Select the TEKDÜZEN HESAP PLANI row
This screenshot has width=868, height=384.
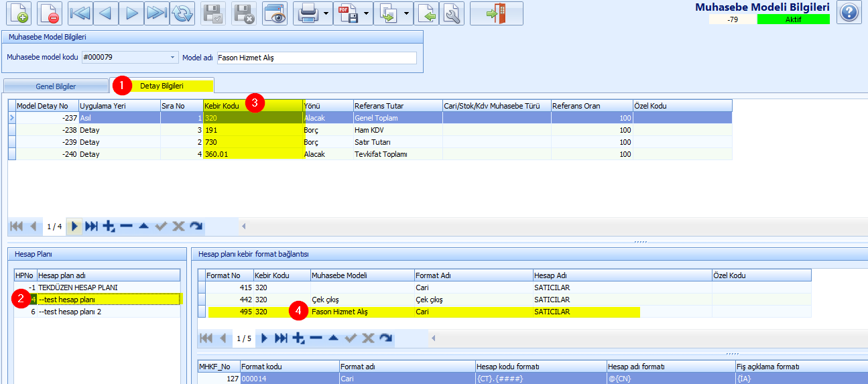[78, 287]
